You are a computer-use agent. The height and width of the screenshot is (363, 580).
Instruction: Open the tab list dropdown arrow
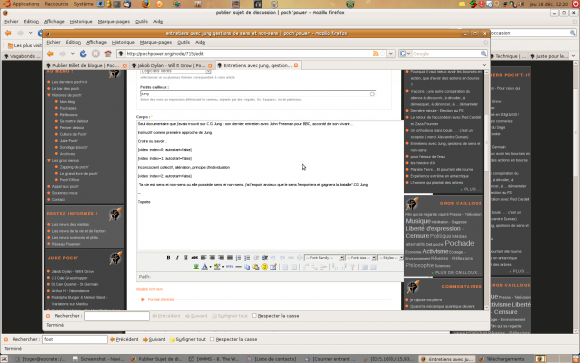coord(484,65)
